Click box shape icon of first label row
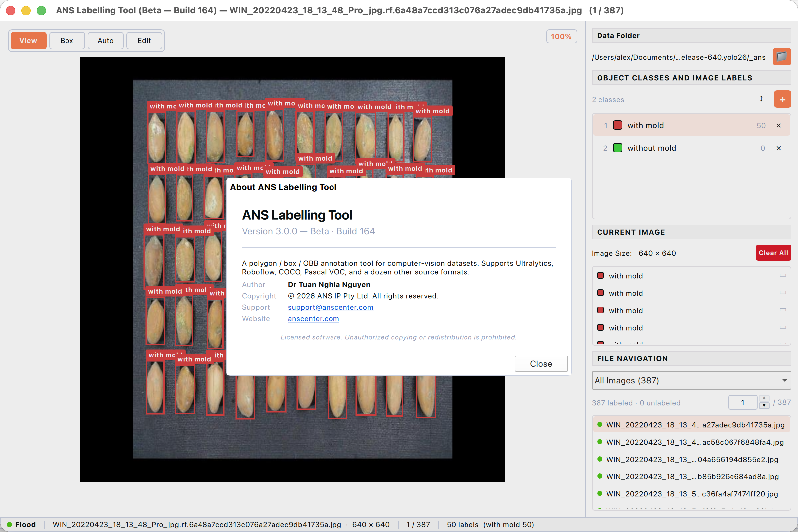 point(783,275)
